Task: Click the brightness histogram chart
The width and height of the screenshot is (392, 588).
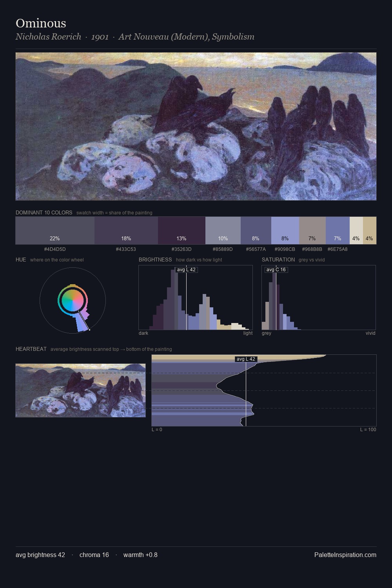Action: click(x=196, y=298)
